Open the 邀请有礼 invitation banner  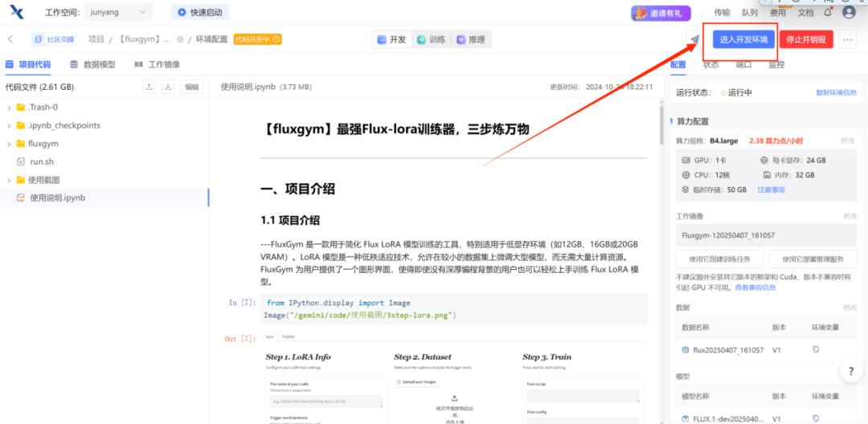coord(661,13)
